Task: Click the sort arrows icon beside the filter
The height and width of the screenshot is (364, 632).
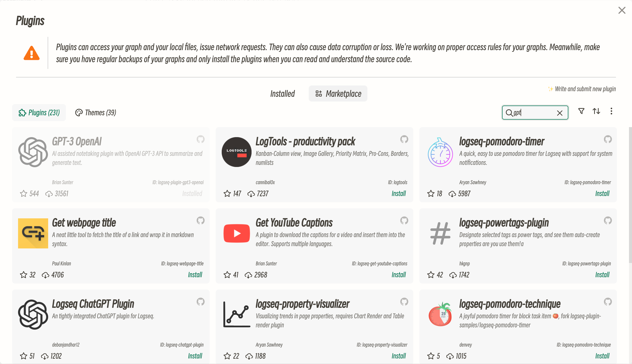Action: click(x=596, y=111)
